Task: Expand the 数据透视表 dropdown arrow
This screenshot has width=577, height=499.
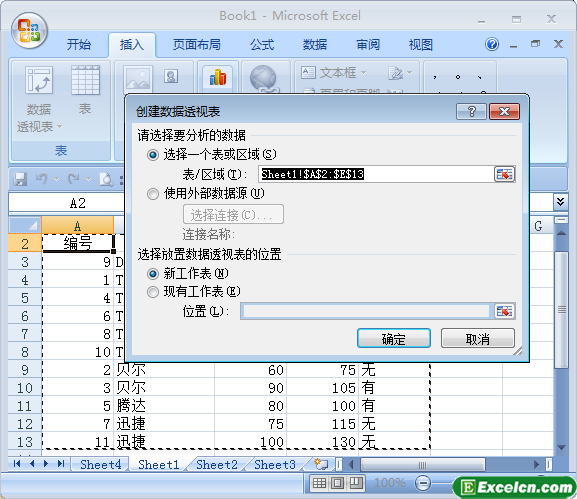Action: 59,127
